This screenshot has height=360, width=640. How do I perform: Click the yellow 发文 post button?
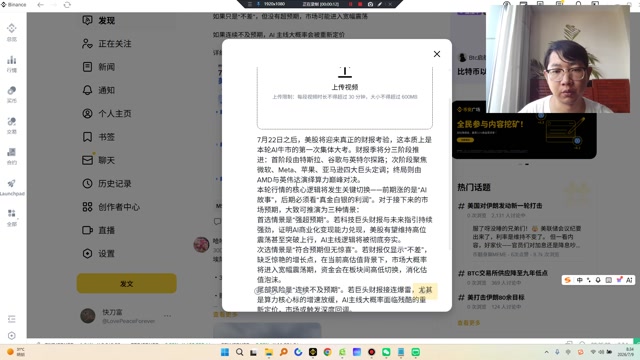(x=127, y=283)
